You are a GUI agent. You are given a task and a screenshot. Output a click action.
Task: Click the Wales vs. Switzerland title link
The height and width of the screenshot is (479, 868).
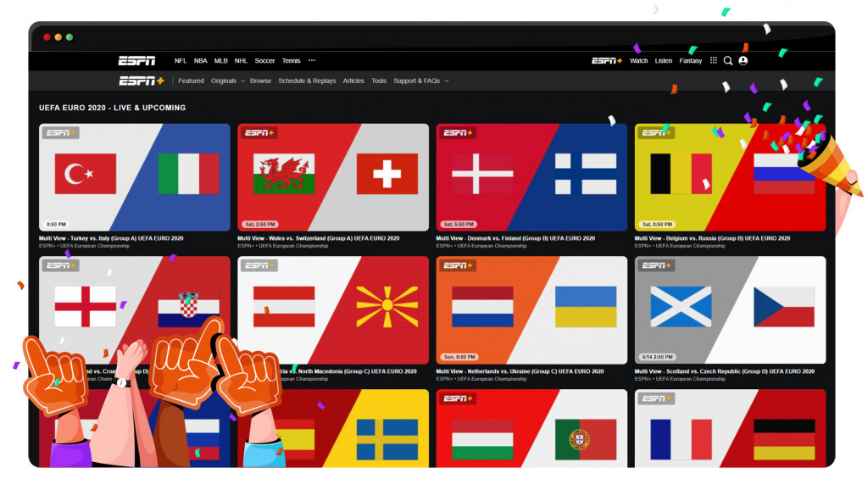tap(319, 239)
